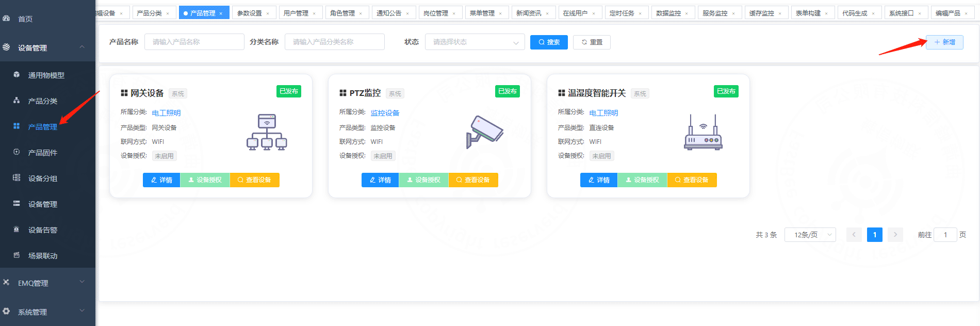Click the 产品分类 hierarchy icon

[x=17, y=101]
